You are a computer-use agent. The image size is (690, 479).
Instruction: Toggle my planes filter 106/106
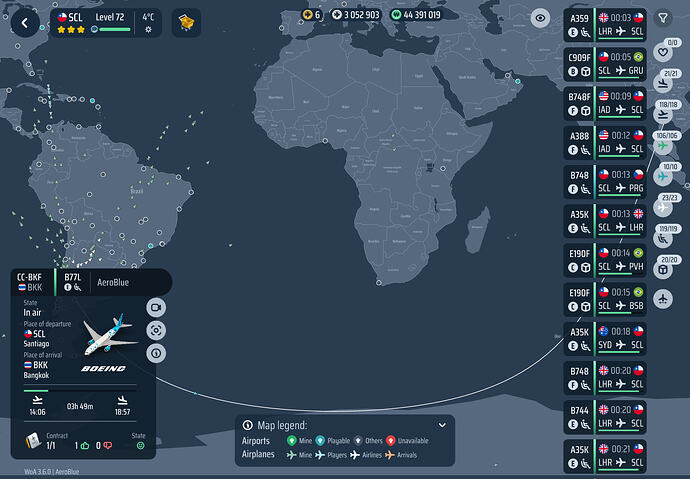663,146
